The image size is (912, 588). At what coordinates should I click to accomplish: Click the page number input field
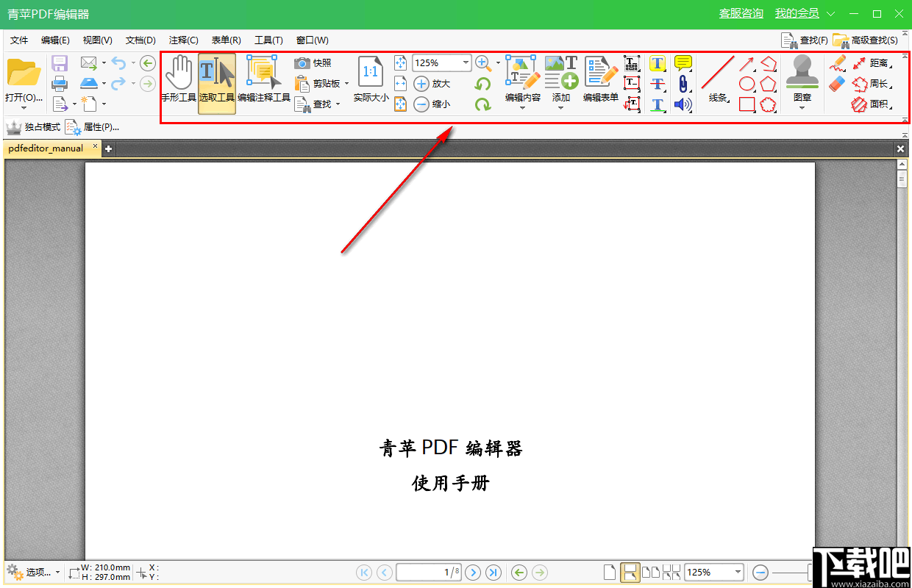coord(429,573)
